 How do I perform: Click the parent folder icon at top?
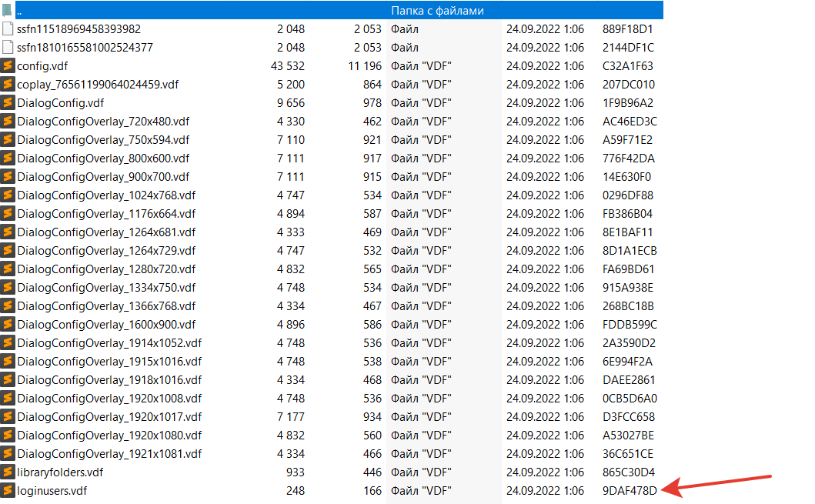[x=7, y=11]
